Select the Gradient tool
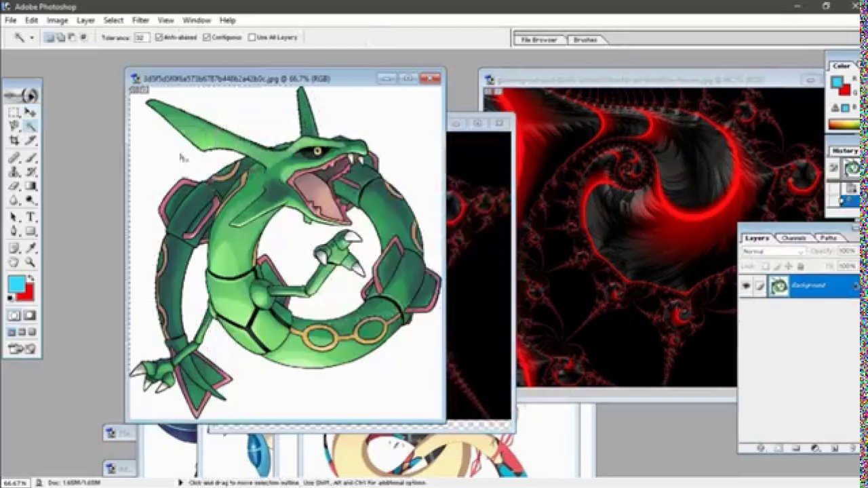 click(31, 186)
